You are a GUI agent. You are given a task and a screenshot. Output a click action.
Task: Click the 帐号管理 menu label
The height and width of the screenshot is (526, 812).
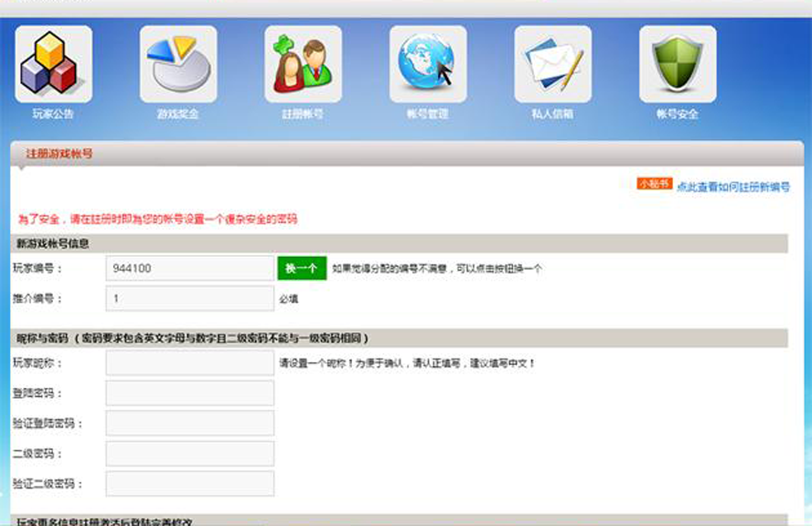point(428,114)
